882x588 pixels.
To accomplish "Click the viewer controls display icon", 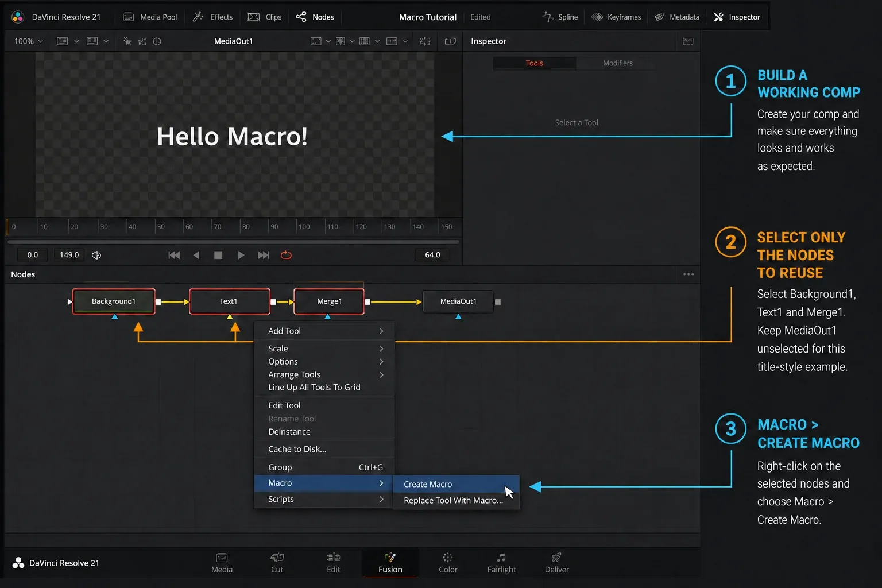I will pyautogui.click(x=392, y=41).
